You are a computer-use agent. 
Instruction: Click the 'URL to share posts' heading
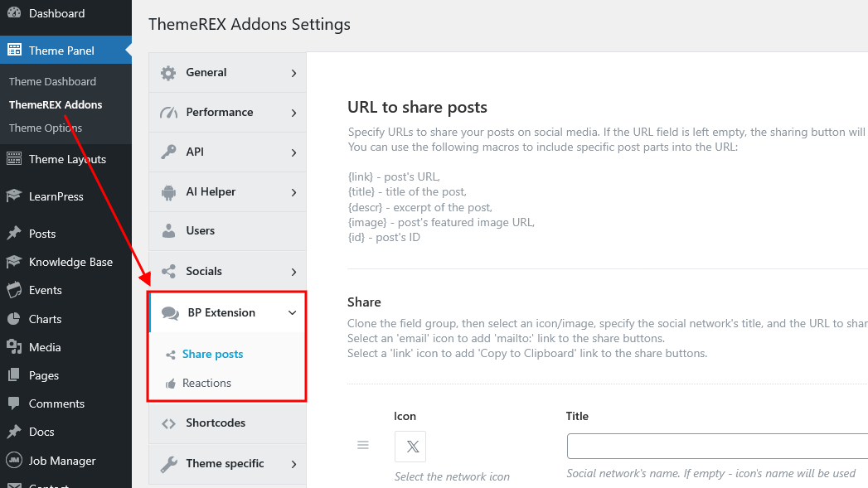[417, 107]
